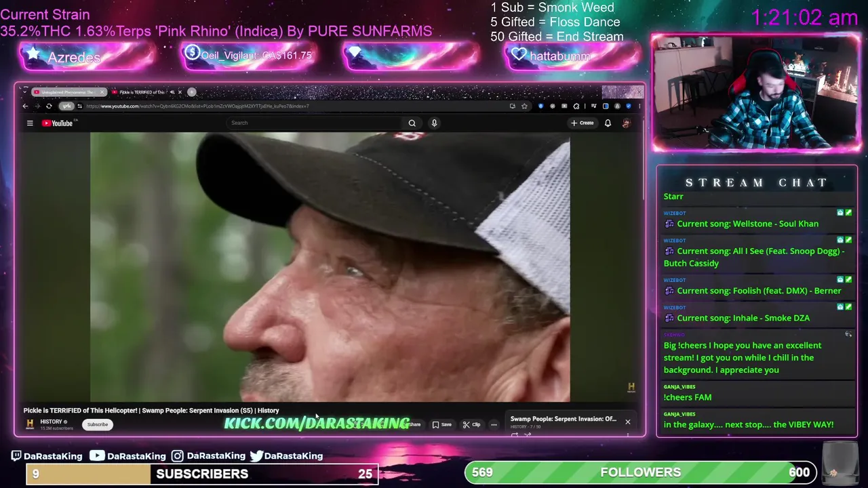This screenshot has width=868, height=488.
Task: Click the site info icon before the URL
Action: 79,106
